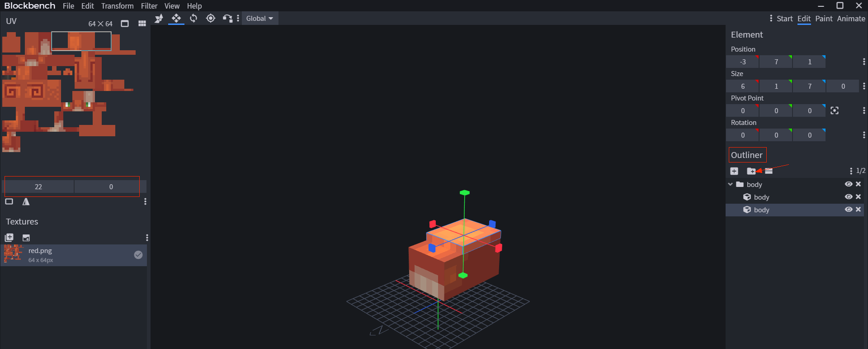Select the body group folder row

tap(794, 184)
